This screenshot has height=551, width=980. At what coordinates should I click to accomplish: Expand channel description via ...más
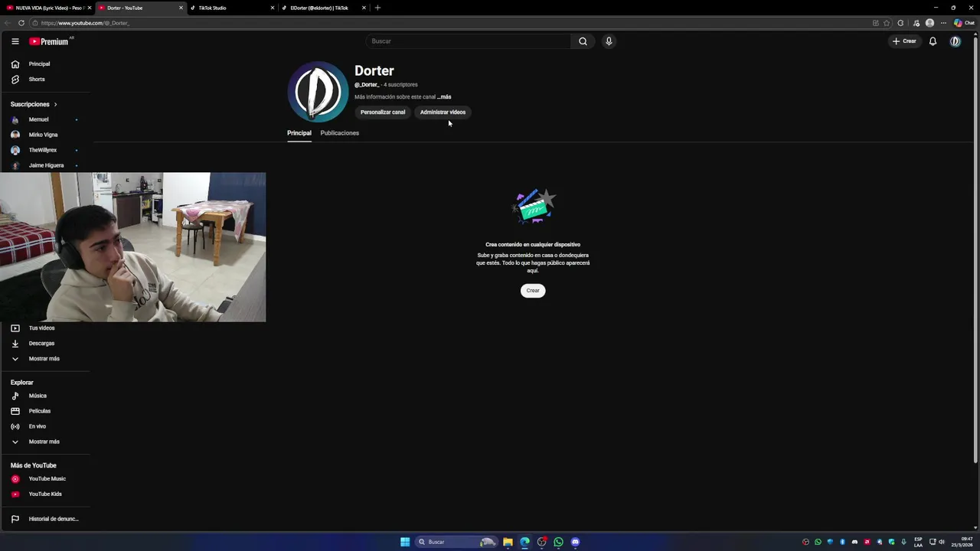click(x=444, y=97)
